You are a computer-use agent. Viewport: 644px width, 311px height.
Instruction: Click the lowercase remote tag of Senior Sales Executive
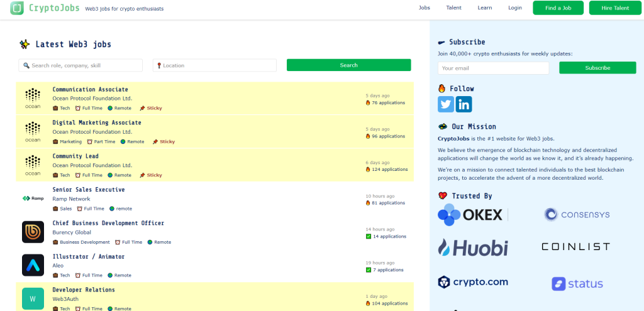pos(124,209)
